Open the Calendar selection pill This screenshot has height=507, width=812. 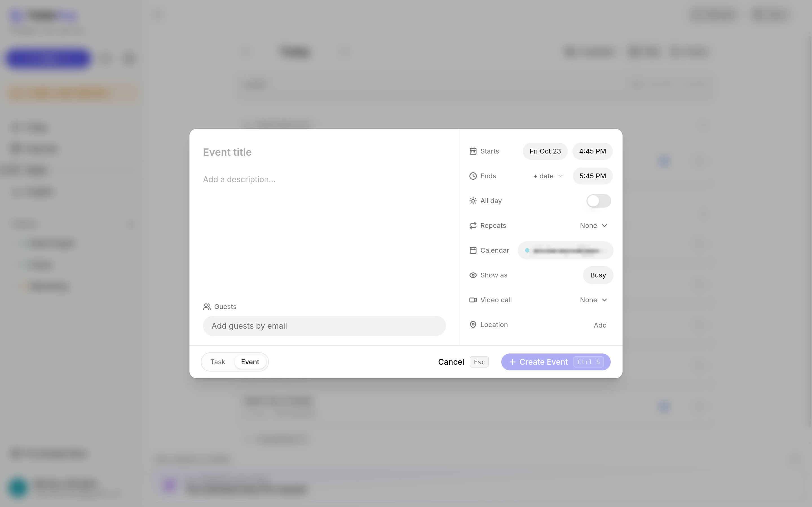(x=565, y=250)
